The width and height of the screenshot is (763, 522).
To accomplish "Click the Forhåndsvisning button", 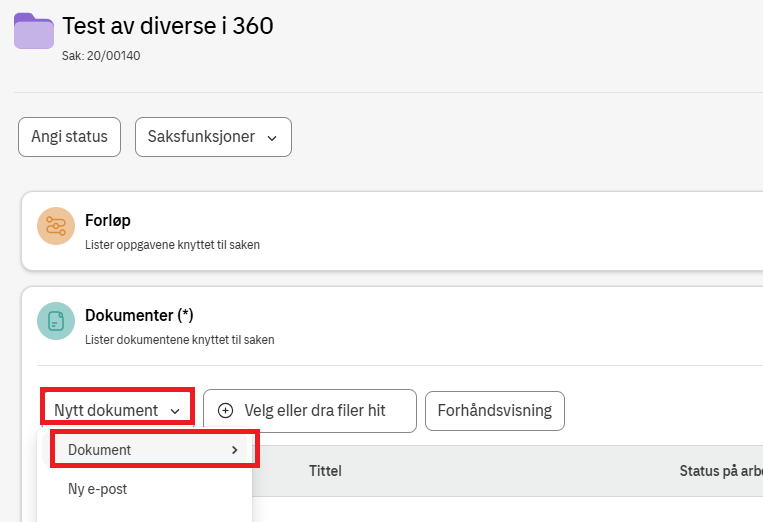I will point(494,410).
